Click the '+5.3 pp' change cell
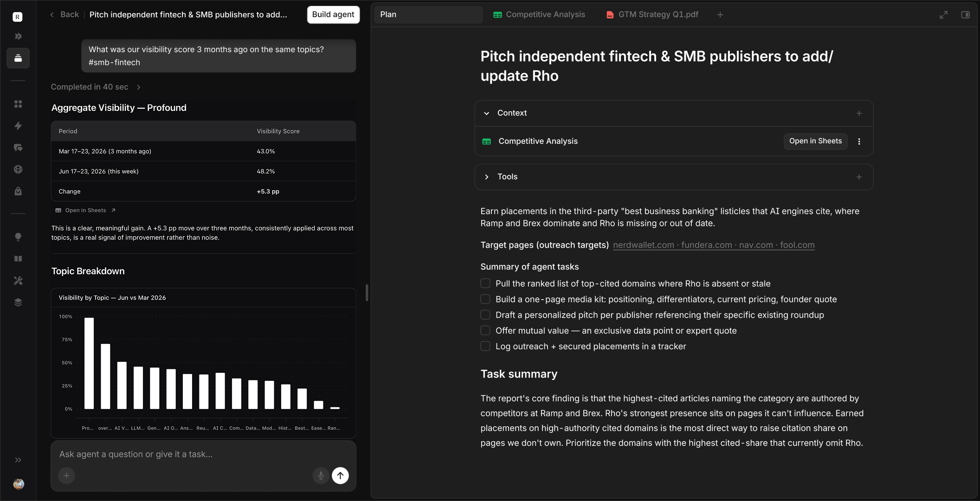Screen dimensions: 980x501 tap(268, 192)
